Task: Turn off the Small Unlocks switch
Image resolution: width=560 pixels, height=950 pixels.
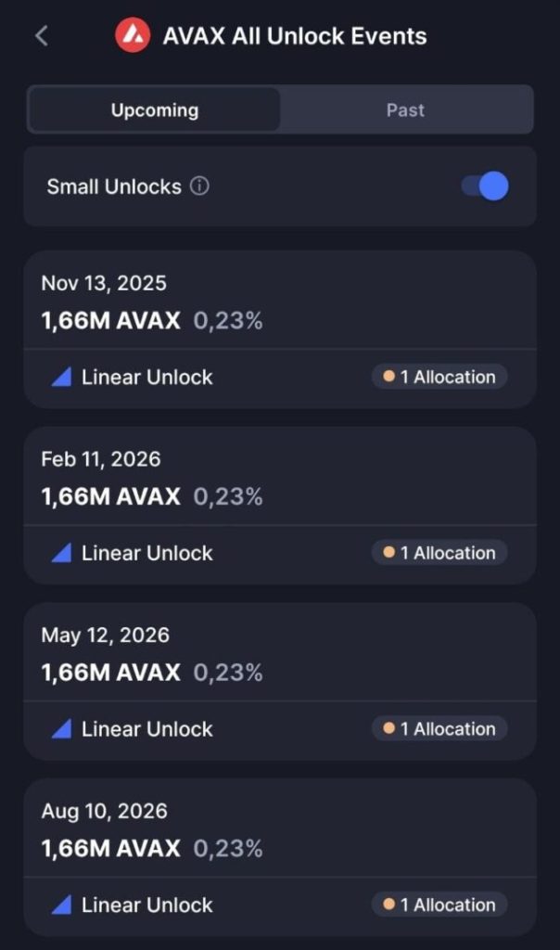Action: 485,186
